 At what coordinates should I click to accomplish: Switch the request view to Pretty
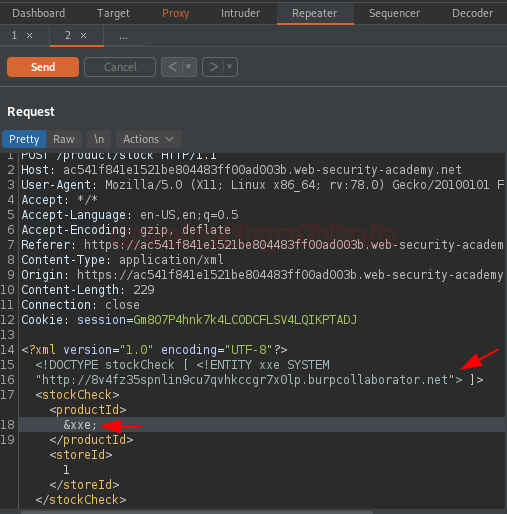coord(24,139)
